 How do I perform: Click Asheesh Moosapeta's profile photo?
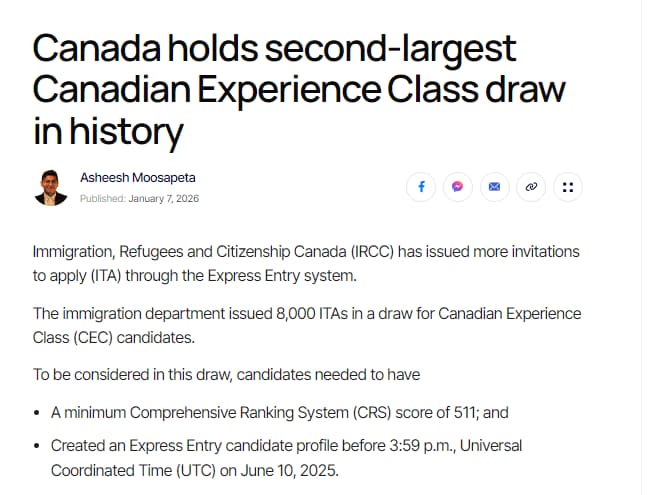click(51, 187)
